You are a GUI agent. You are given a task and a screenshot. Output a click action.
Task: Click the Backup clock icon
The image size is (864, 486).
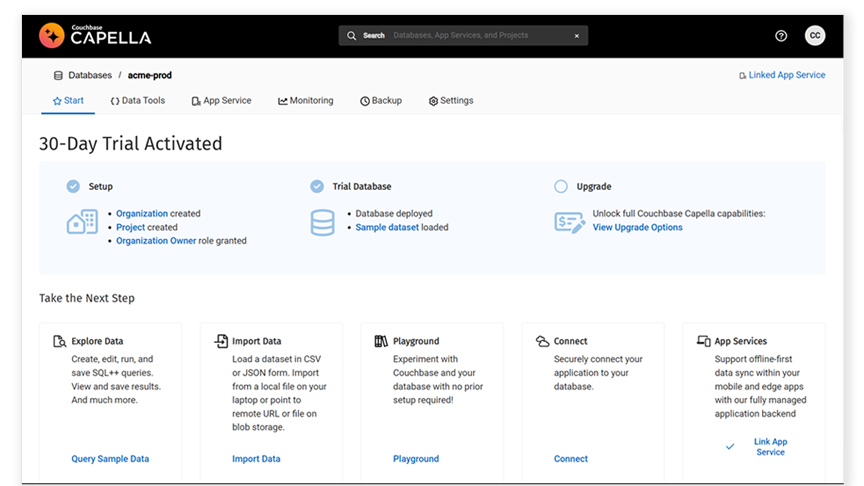coord(365,101)
